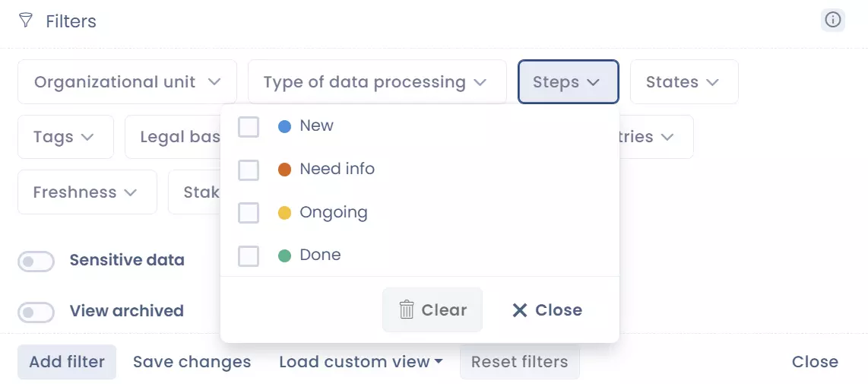This screenshot has height=384, width=868.
Task: Turn on the View archived toggle
Action: tap(36, 312)
